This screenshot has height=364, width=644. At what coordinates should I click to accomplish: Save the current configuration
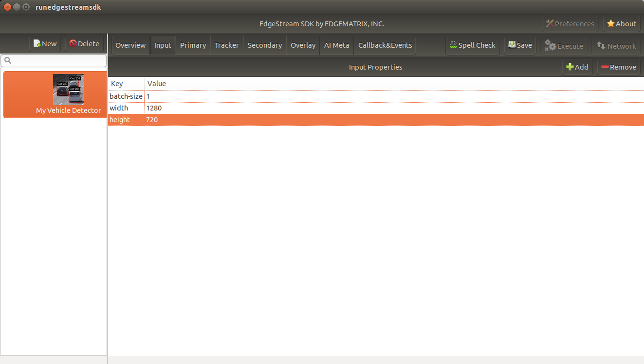520,45
